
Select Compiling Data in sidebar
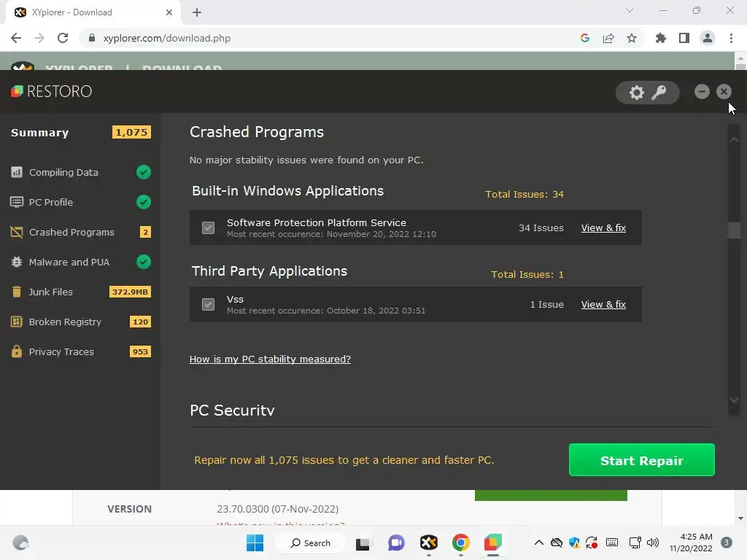pos(63,172)
